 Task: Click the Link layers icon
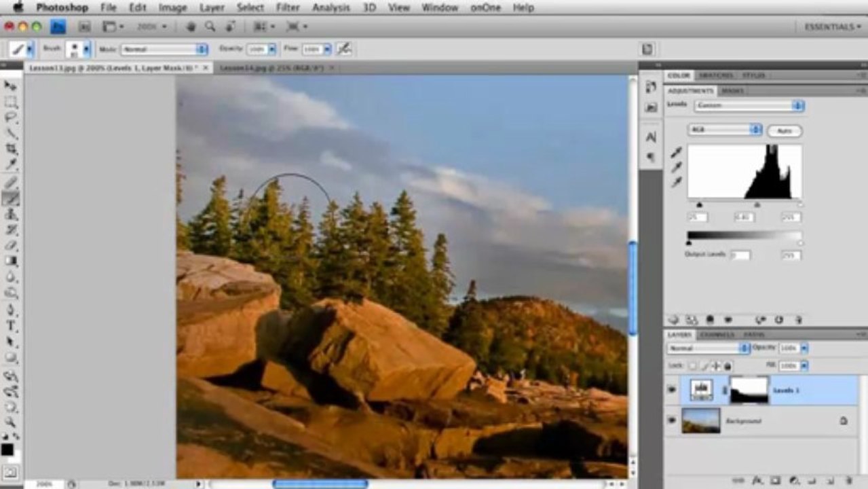point(738,481)
